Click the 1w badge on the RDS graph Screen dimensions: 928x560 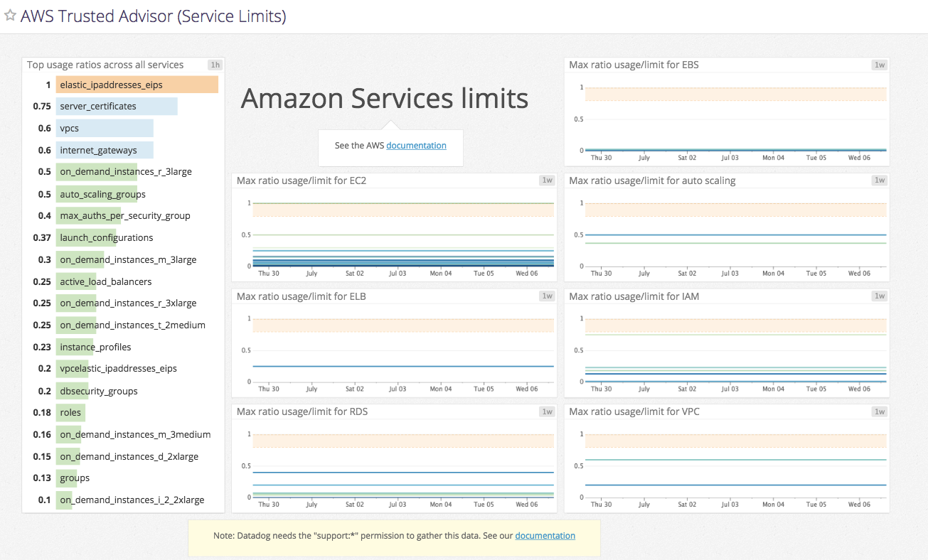(546, 411)
